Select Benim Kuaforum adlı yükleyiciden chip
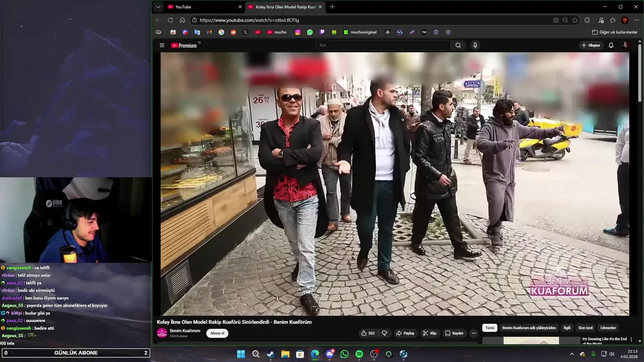This screenshot has height=362, width=644. click(x=529, y=328)
